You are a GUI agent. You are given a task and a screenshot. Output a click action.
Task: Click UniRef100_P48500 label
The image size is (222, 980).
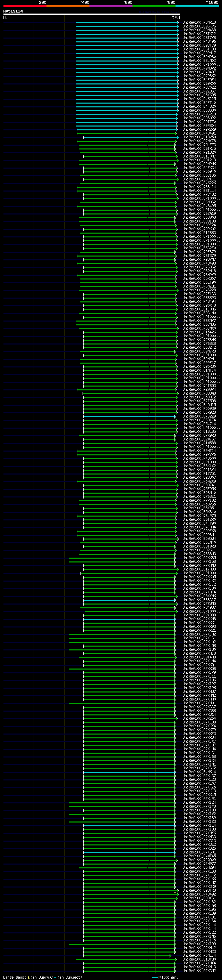(x=199, y=459)
